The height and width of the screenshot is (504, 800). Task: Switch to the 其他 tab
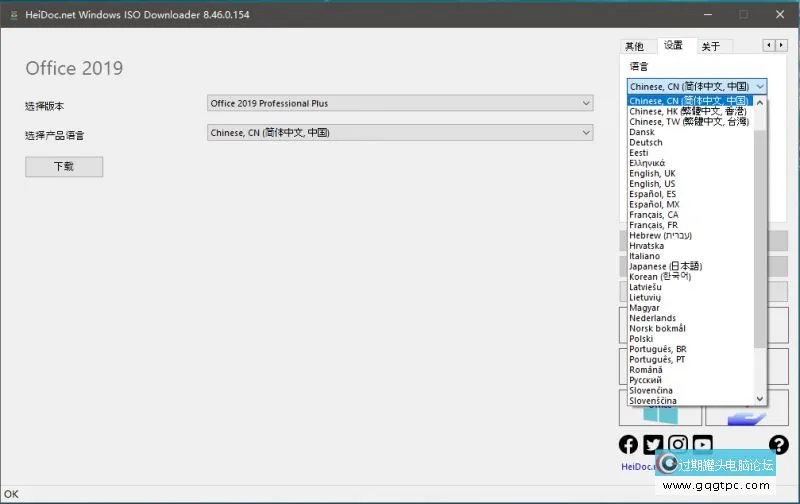(x=635, y=46)
